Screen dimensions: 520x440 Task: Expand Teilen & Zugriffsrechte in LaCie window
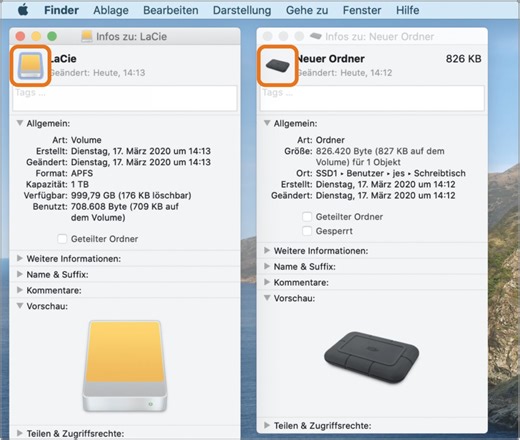(20, 433)
